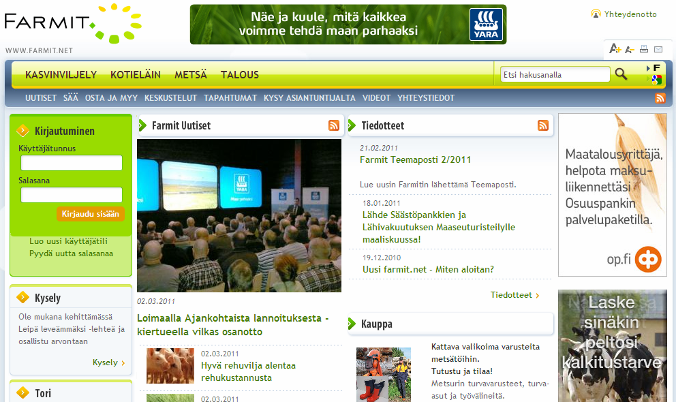Open TAPAHTUMAT page
676x402 pixels.
tap(230, 98)
